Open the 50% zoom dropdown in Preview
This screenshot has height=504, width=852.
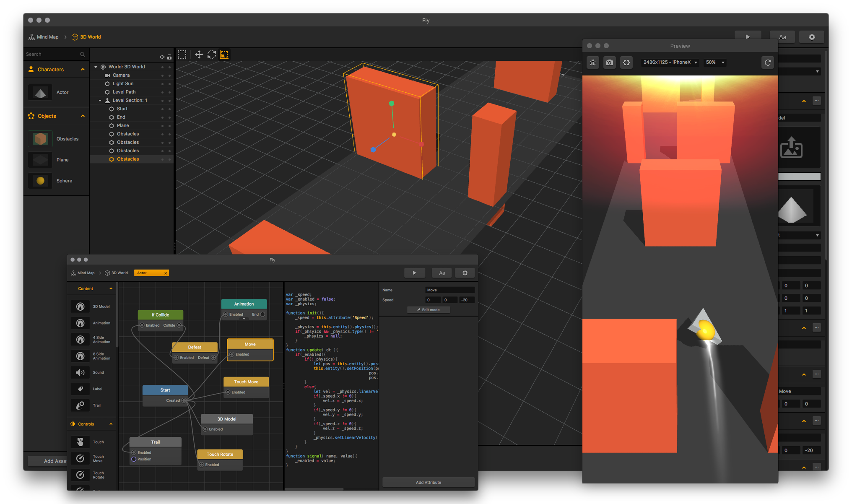coord(715,62)
